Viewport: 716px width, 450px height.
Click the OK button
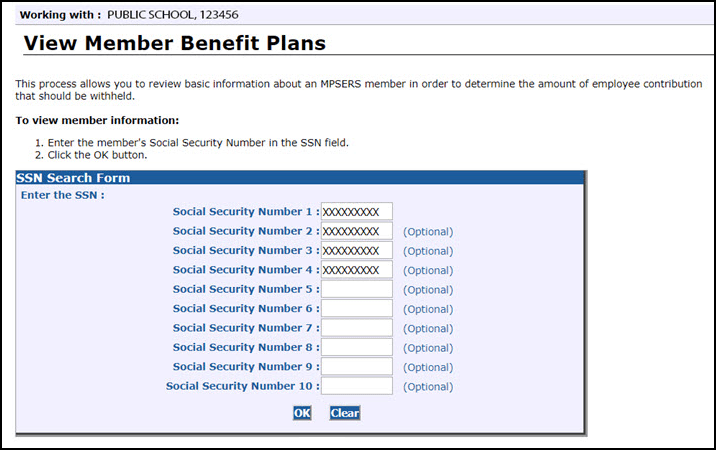coord(302,413)
